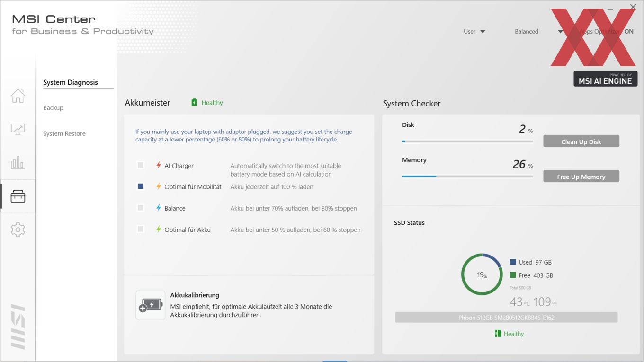Screen dimensions: 644x362
Task: Click 'Akku bei unter 70% aufladen' description
Action: (x=294, y=208)
